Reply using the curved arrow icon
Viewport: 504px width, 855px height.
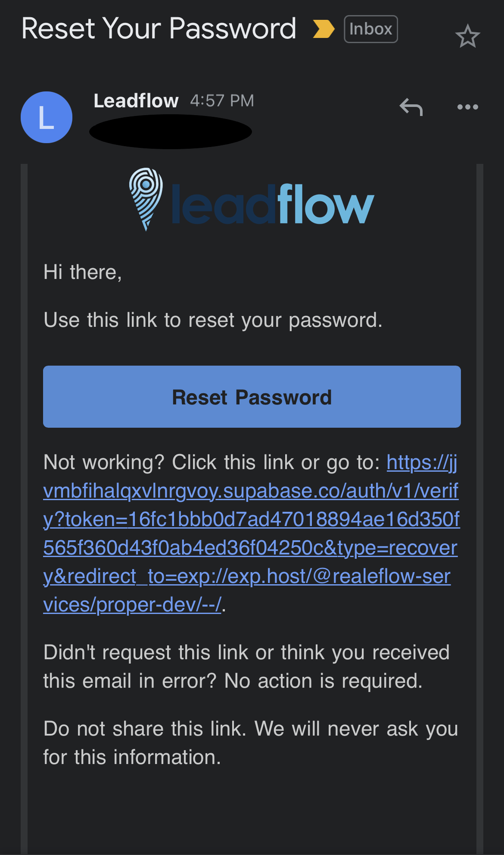point(411,107)
